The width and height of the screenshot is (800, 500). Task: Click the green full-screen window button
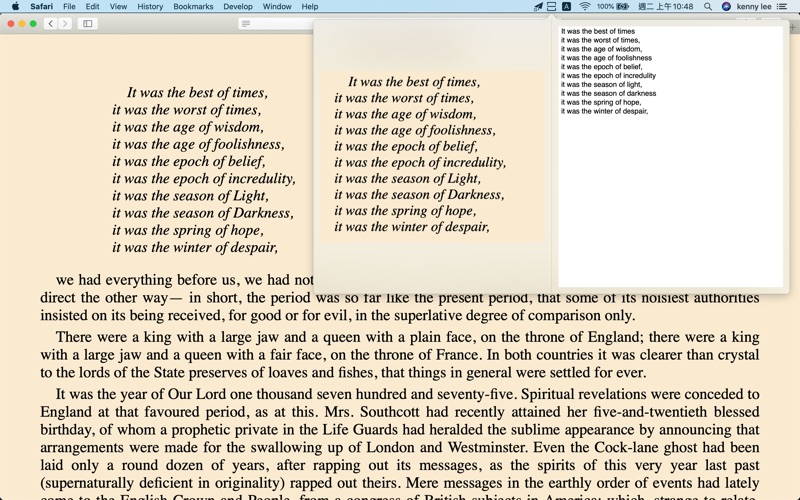tap(33, 23)
